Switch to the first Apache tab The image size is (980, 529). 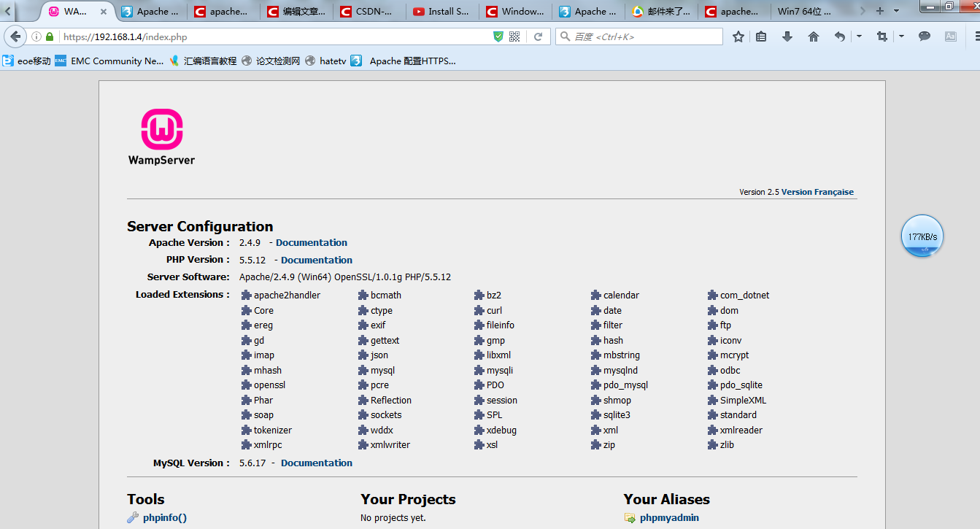(150, 12)
